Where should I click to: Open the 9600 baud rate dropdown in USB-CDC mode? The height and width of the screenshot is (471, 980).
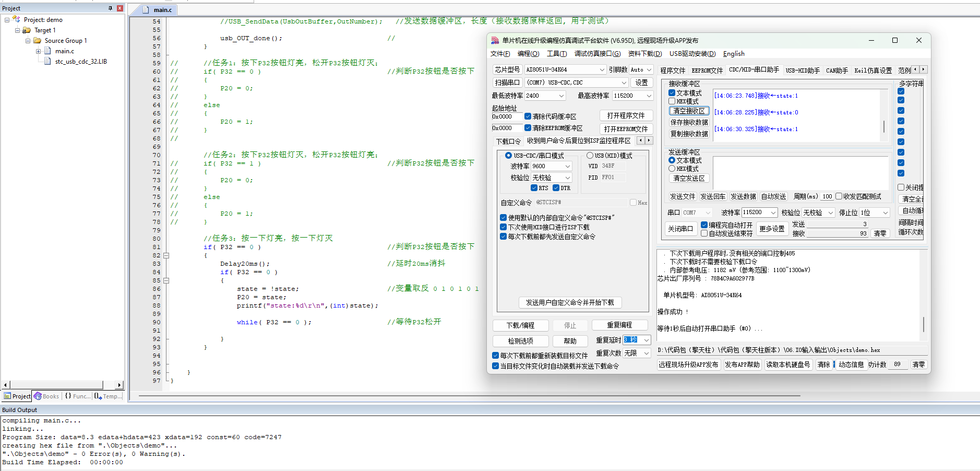[x=568, y=166]
